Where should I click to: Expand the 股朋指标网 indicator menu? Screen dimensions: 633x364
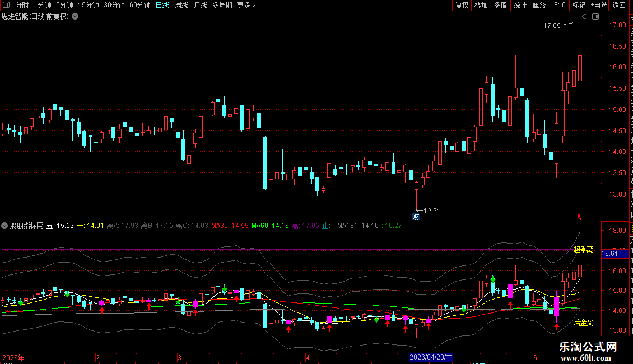point(4,226)
